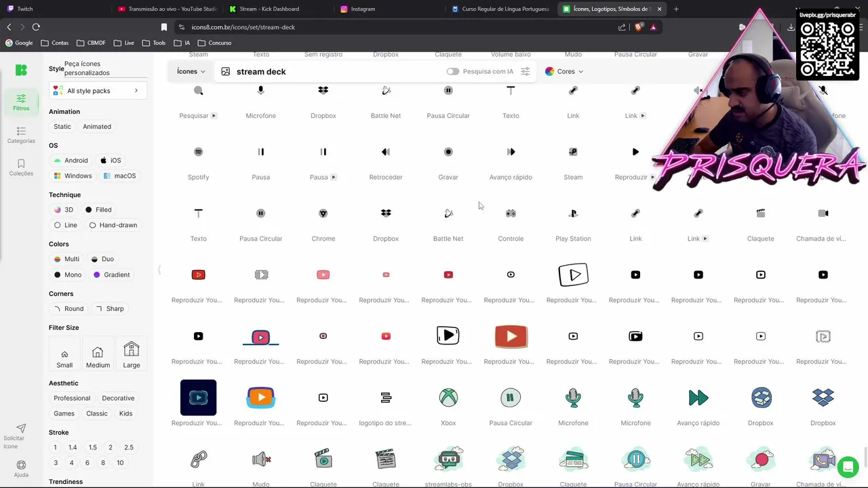Select the Animated animation filter
The height and width of the screenshot is (488, 868).
point(97,127)
